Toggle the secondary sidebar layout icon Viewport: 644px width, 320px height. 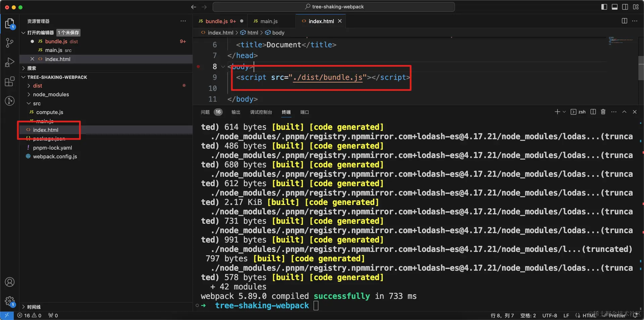(x=625, y=7)
